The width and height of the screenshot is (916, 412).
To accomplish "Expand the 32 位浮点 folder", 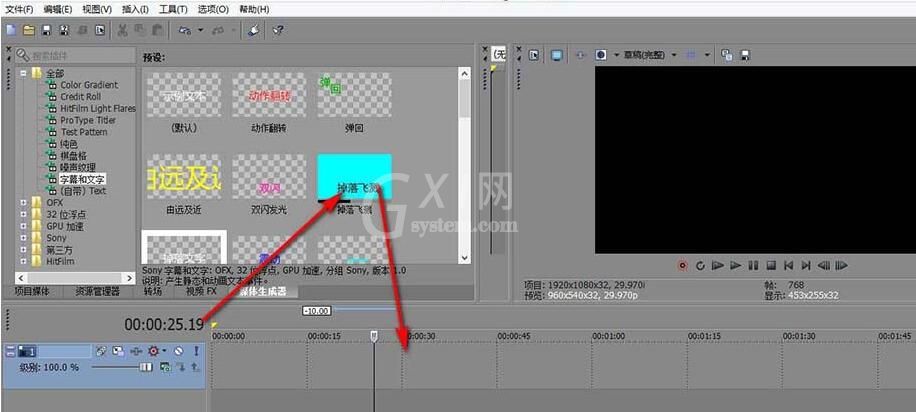I will [23, 214].
